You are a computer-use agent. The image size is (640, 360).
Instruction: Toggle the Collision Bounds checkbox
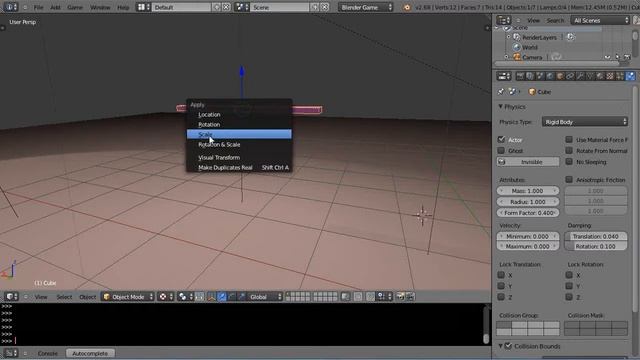click(508, 346)
